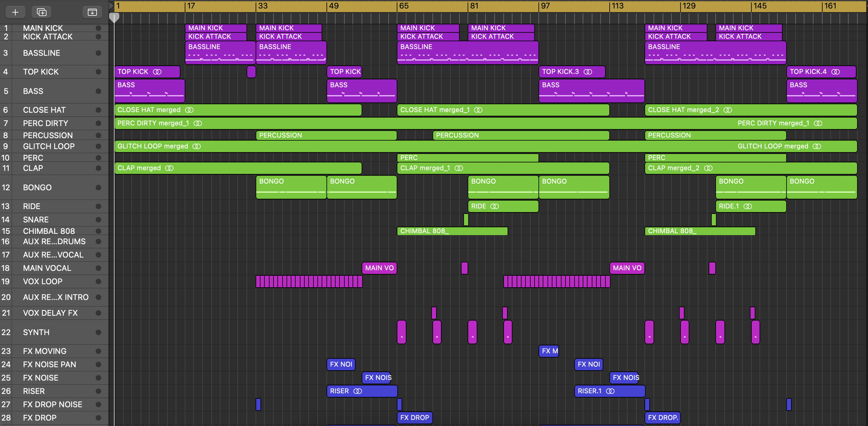Image resolution: width=868 pixels, height=426 pixels.
Task: Select the first FX DROP region
Action: coord(414,418)
